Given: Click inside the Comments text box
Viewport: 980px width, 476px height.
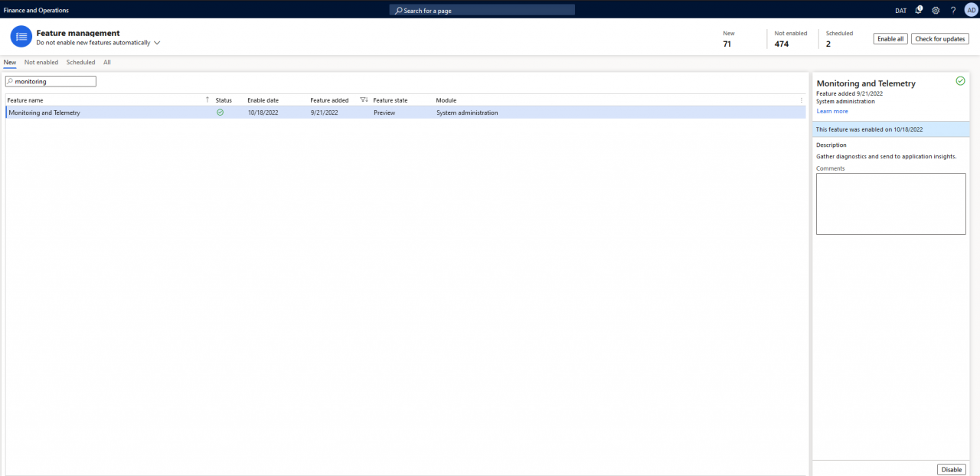Looking at the screenshot, I should pyautogui.click(x=890, y=204).
